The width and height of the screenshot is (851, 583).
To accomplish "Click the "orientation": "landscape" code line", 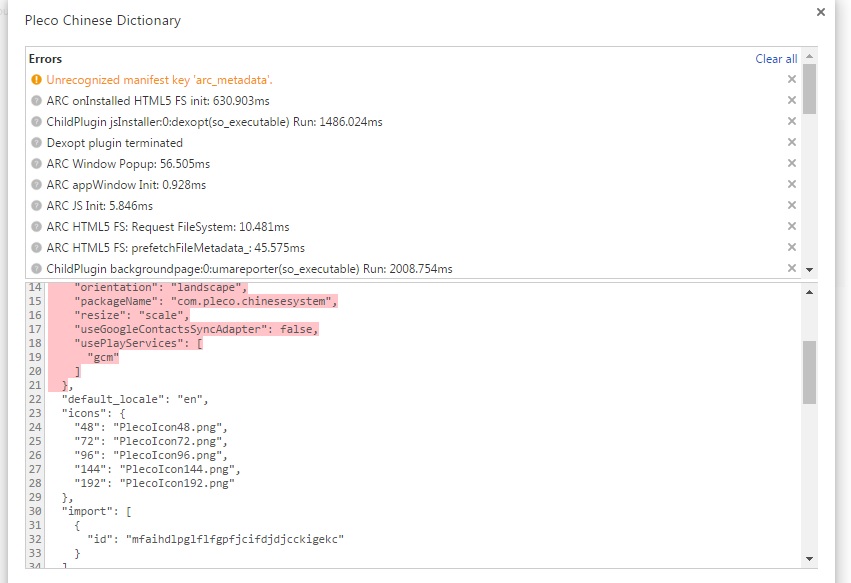I will pos(161,287).
